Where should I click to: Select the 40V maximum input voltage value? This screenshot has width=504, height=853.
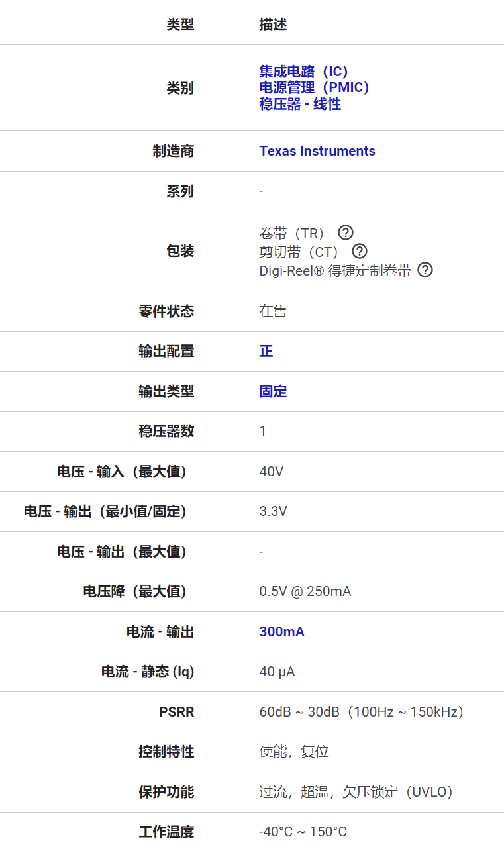pos(272,472)
